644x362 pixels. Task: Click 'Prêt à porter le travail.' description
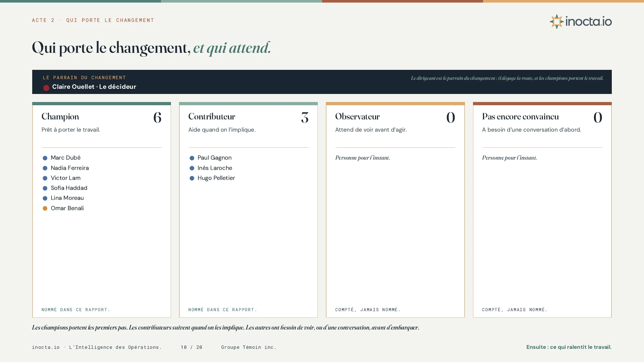pos(71,130)
